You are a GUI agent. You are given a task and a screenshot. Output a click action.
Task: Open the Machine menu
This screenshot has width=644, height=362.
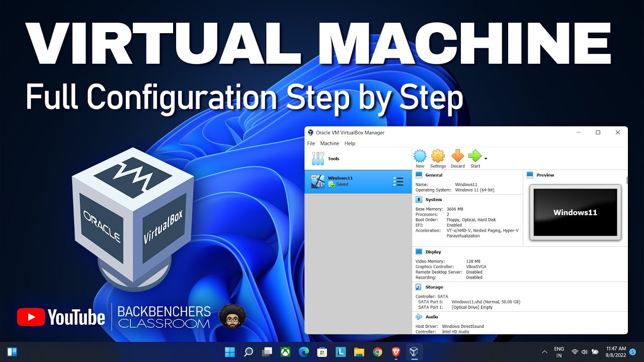coord(330,143)
